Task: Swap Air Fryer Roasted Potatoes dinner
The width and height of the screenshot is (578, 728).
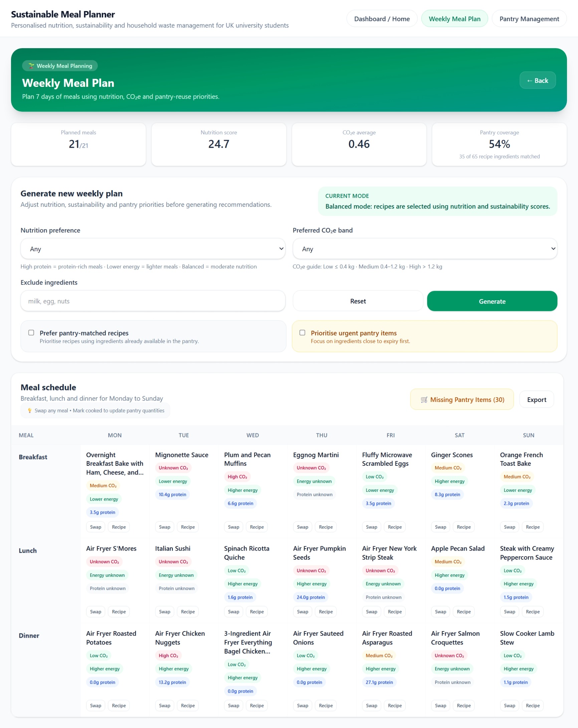Action: (x=95, y=705)
